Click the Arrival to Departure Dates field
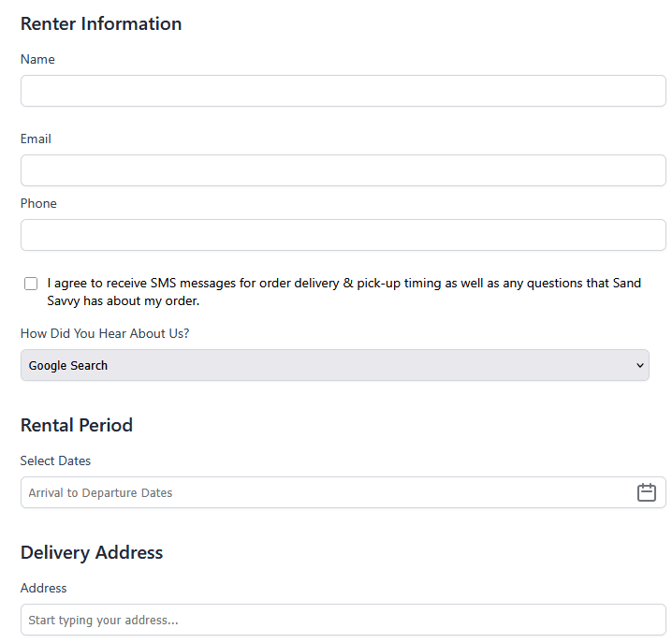This screenshot has width=672, height=643. (x=318, y=492)
